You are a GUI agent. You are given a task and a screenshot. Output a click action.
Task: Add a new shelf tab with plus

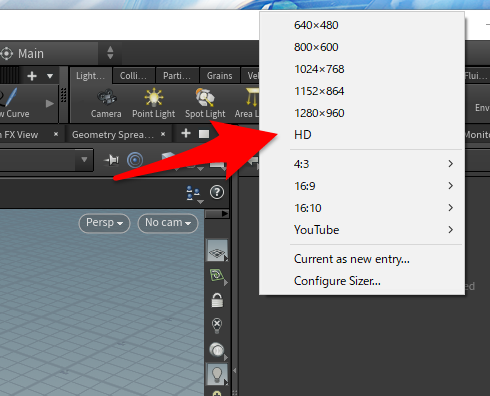[x=32, y=76]
